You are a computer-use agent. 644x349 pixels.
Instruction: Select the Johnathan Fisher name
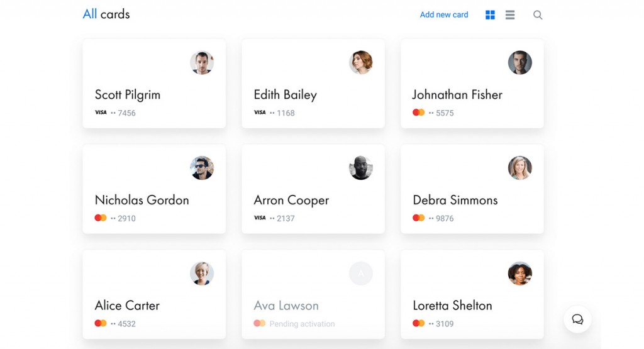(x=457, y=95)
